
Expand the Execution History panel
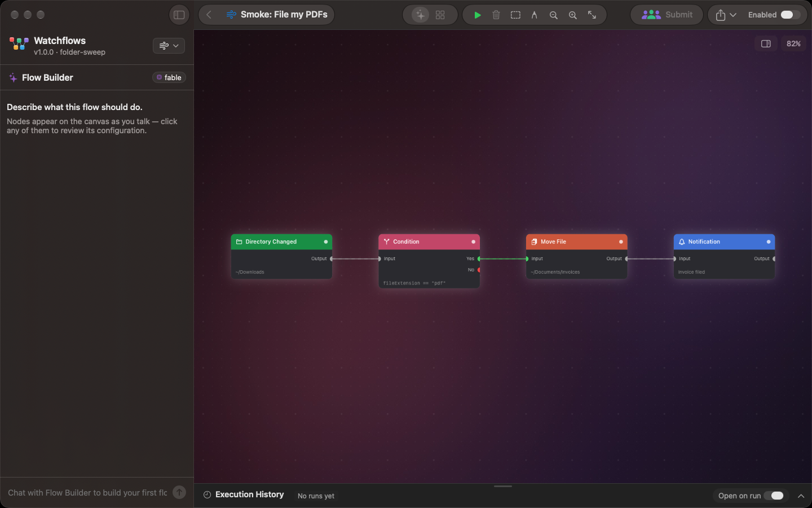(x=801, y=496)
